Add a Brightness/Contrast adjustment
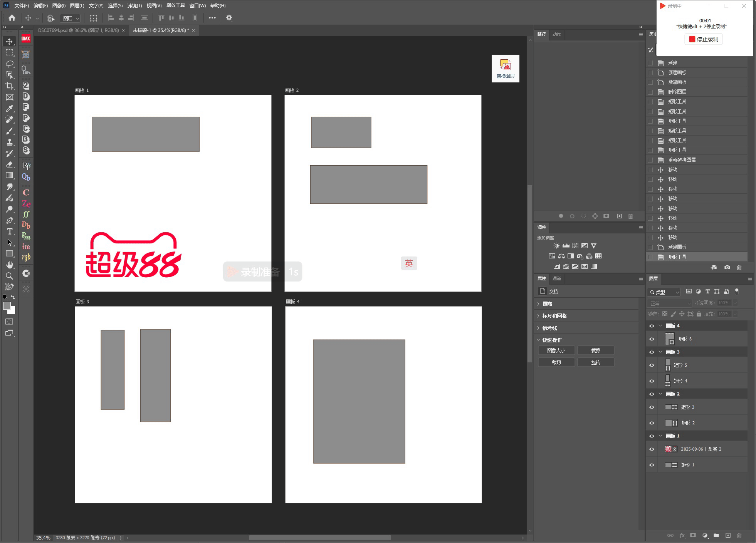 point(556,246)
